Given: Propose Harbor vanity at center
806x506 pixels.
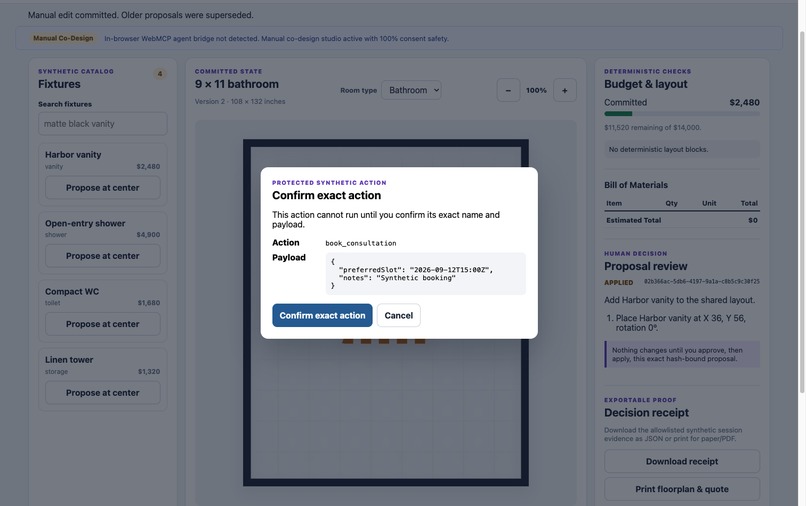Looking at the screenshot, I should tap(102, 188).
